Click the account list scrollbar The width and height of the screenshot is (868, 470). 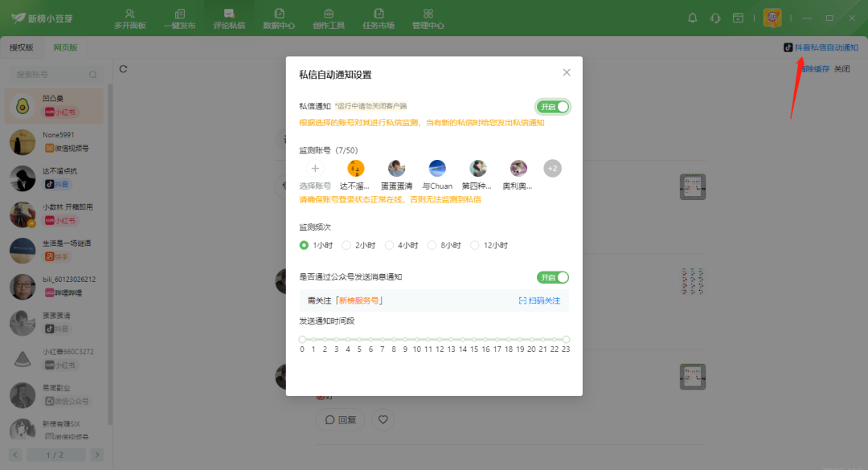tap(110, 255)
